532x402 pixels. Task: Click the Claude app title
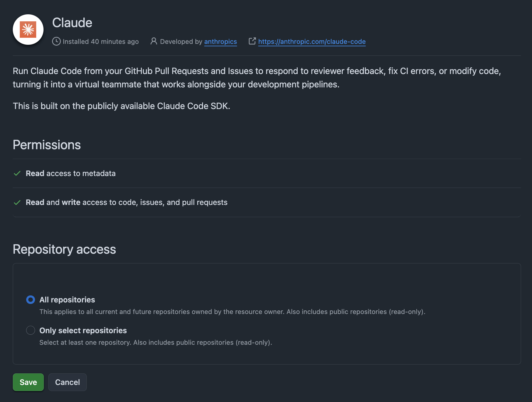click(72, 23)
